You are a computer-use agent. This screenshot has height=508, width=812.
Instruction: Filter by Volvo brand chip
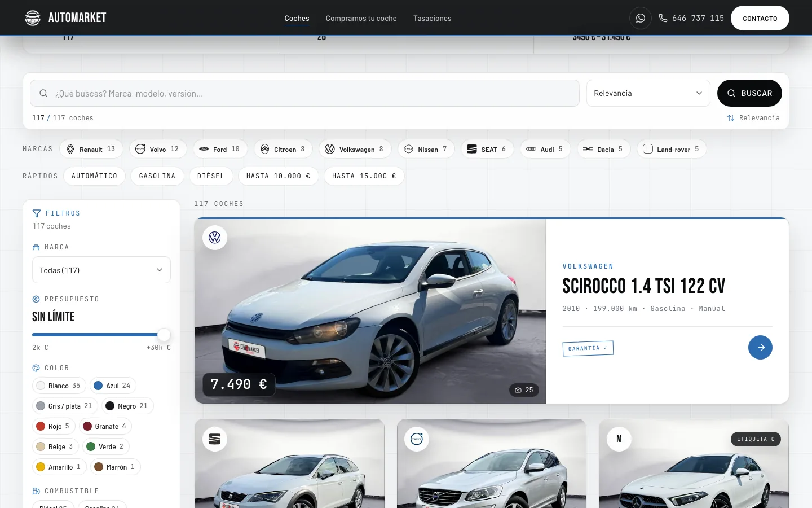tap(158, 149)
